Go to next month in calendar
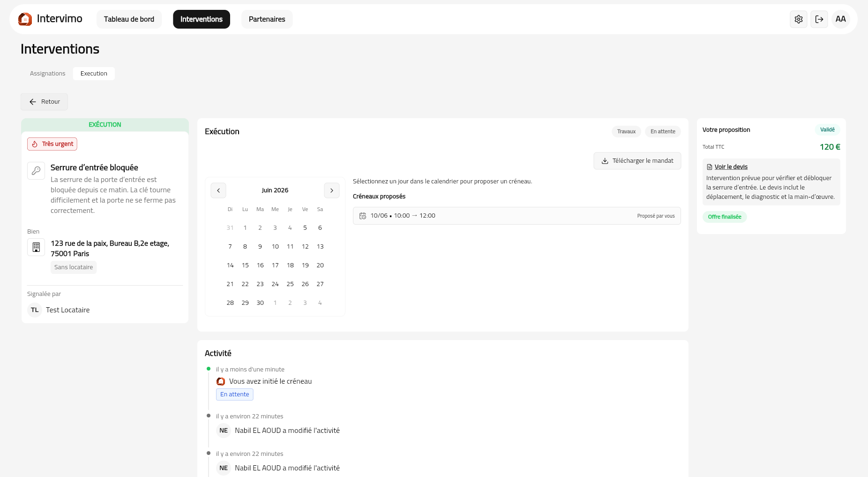Viewport: 868px width, 477px height. click(x=332, y=190)
